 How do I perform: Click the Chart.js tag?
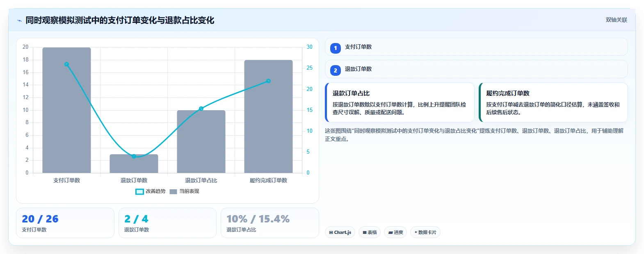pyautogui.click(x=340, y=232)
